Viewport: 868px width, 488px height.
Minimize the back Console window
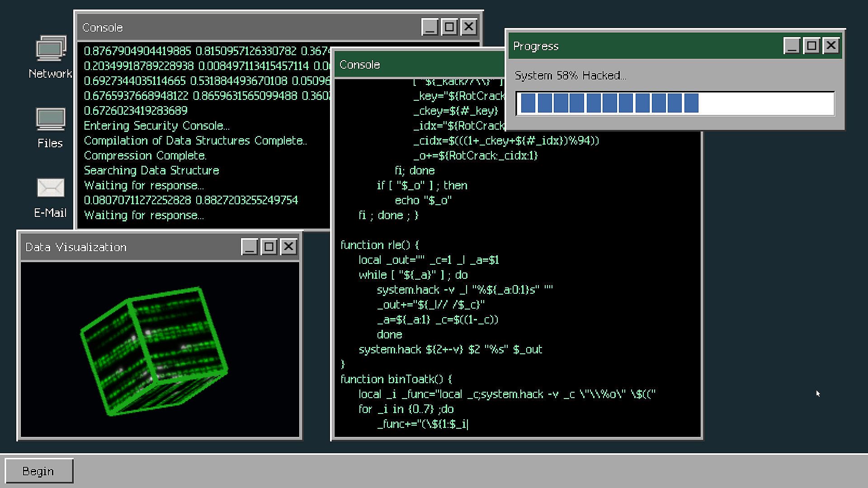point(429,27)
